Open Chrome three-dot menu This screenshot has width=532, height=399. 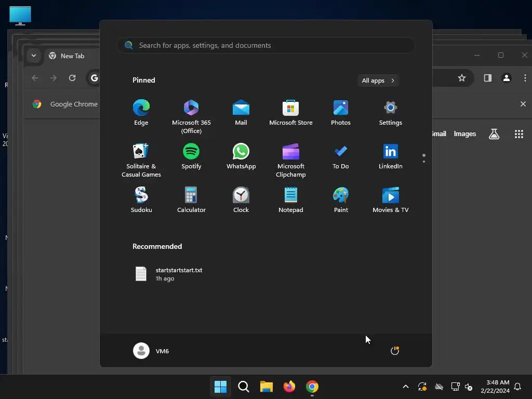pyautogui.click(x=525, y=78)
